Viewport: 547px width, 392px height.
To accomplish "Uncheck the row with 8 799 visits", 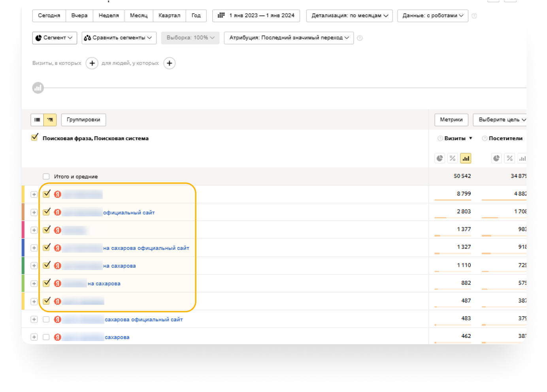I will click(47, 193).
